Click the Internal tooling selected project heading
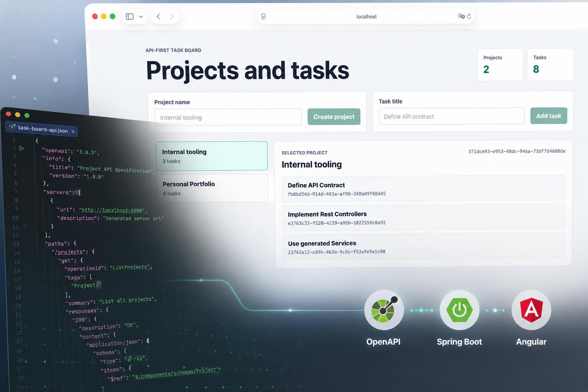 coord(312,164)
